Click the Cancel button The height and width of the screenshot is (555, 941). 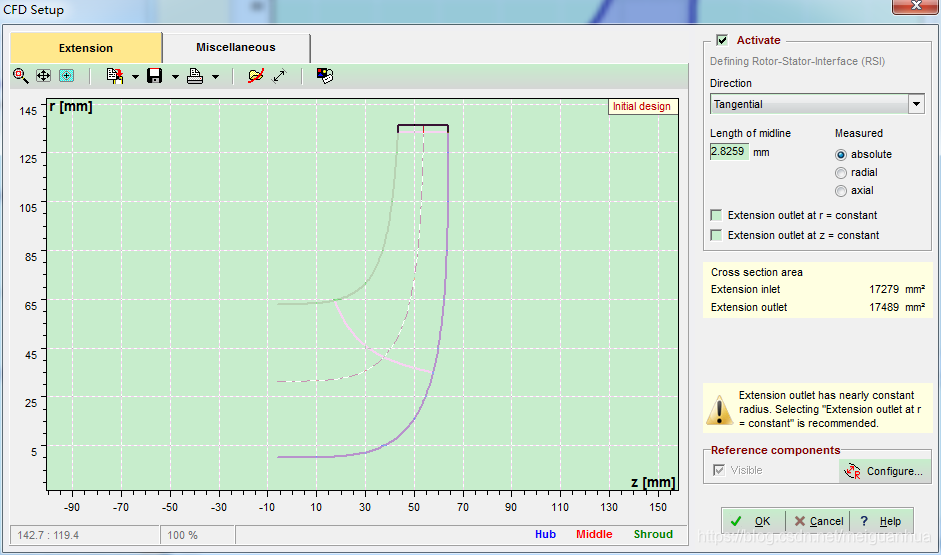point(818,521)
